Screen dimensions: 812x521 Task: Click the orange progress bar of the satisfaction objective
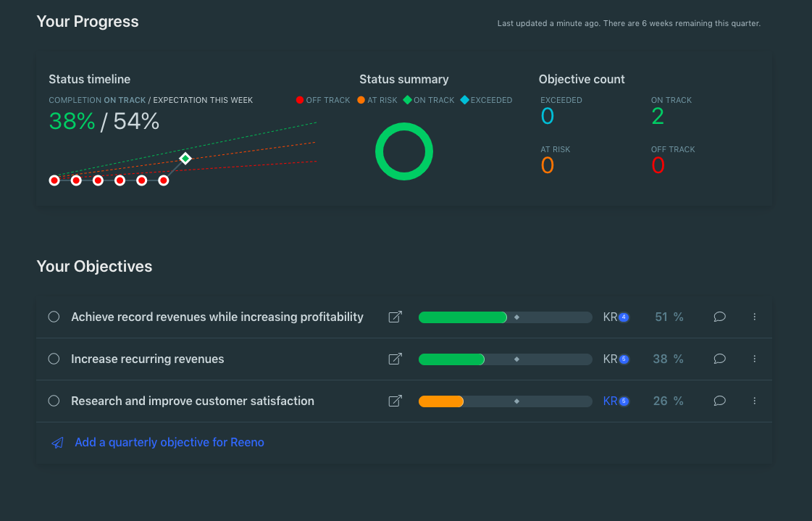click(x=441, y=401)
